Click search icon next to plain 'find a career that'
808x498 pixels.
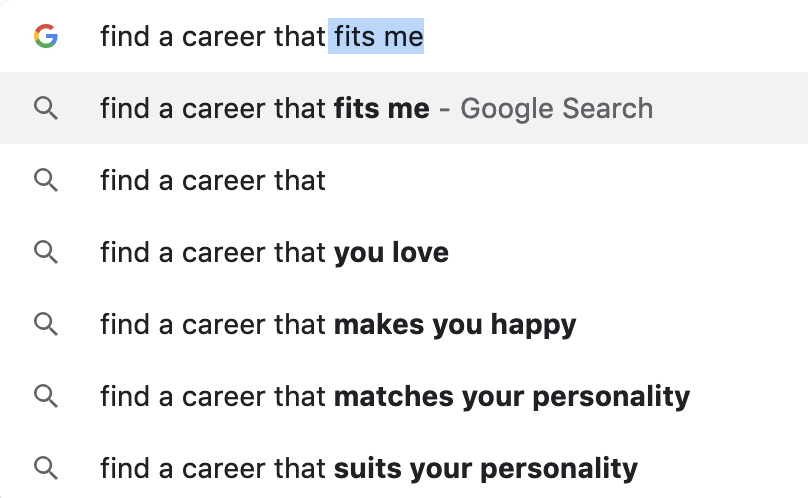point(46,181)
